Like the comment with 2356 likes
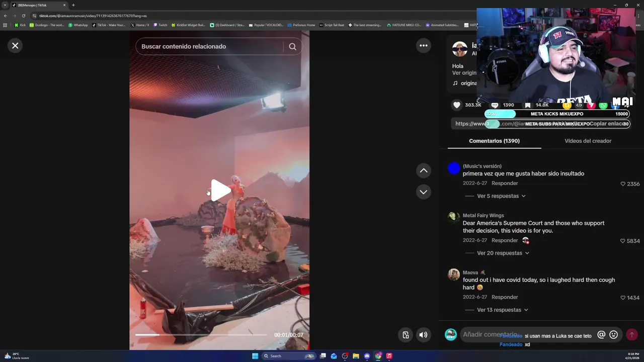 [623, 184]
